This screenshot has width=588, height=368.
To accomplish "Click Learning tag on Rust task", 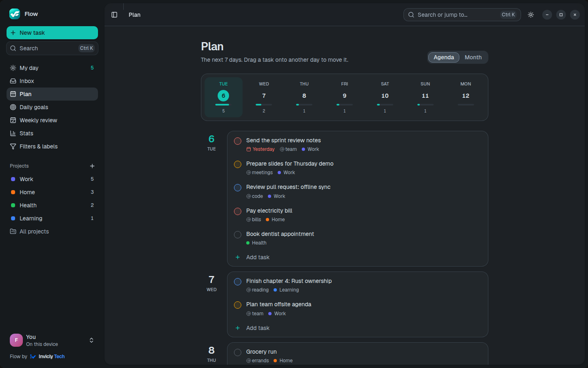I will (x=286, y=290).
